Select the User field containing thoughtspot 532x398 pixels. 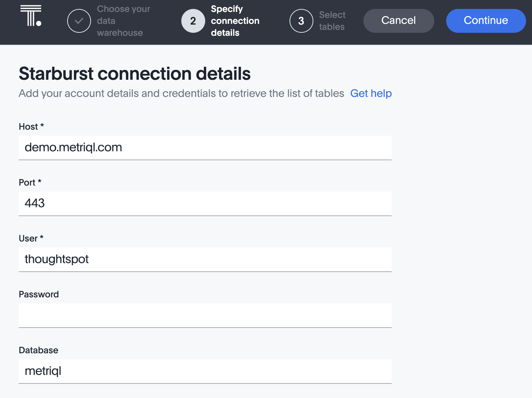[205, 259]
